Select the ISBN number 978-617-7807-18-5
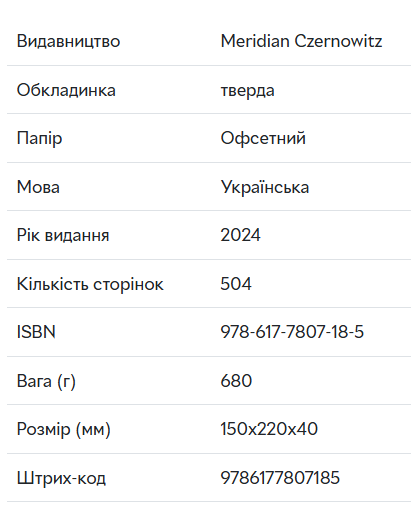The width and height of the screenshot is (411, 512). 292,332
